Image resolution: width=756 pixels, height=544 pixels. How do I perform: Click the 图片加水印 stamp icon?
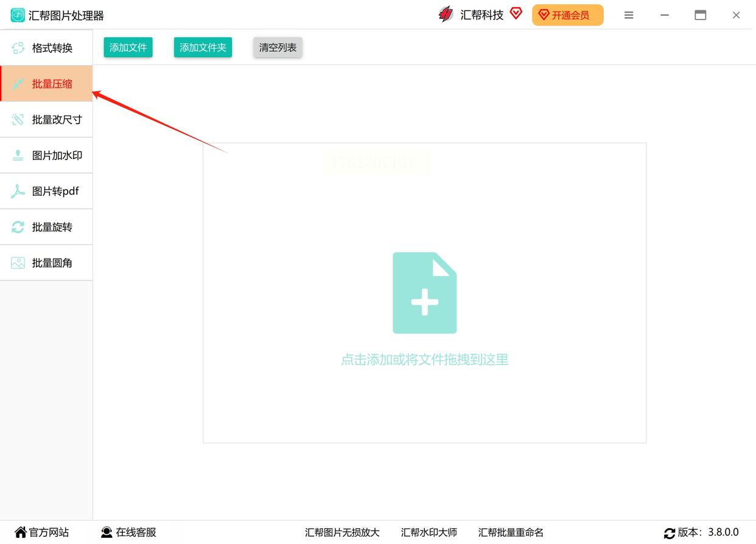pos(18,155)
